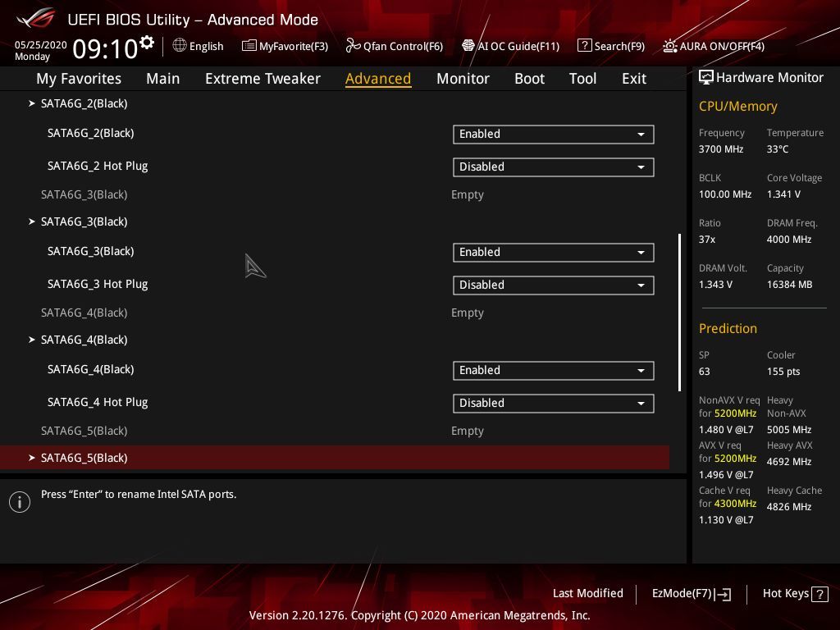Open the SATA6G_3 Hot Plug dropdown
This screenshot has width=840, height=630.
(x=554, y=285)
